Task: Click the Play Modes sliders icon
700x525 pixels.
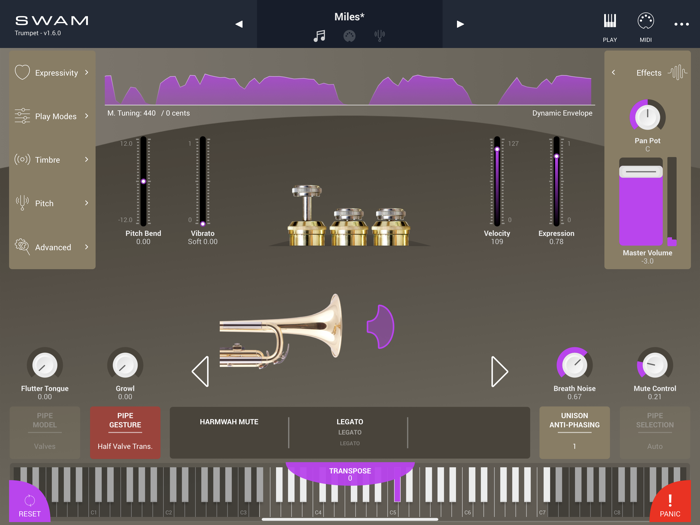Action: [x=22, y=116]
